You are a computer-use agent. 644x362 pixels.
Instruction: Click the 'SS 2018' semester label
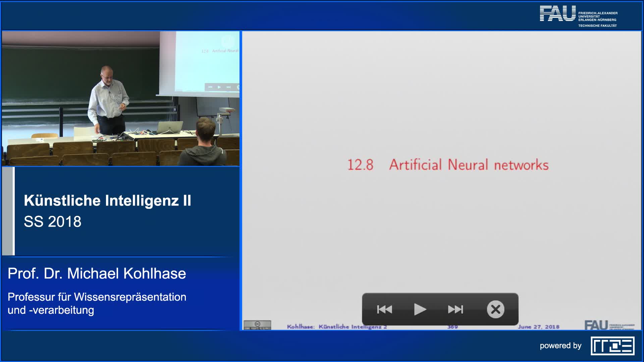pos(53,222)
